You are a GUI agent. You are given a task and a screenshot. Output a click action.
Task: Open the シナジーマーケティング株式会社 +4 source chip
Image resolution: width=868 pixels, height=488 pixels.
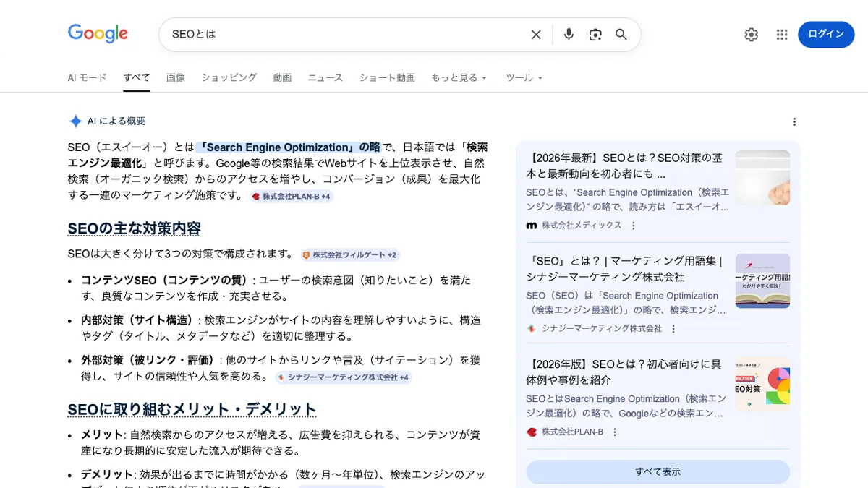[343, 377]
